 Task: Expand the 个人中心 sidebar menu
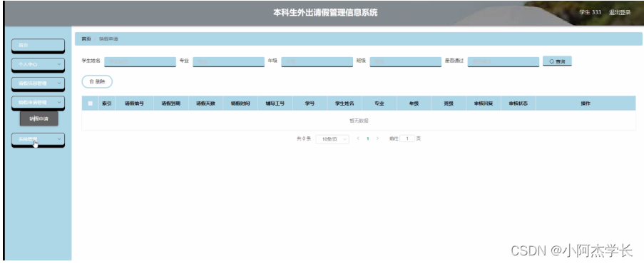click(x=38, y=64)
